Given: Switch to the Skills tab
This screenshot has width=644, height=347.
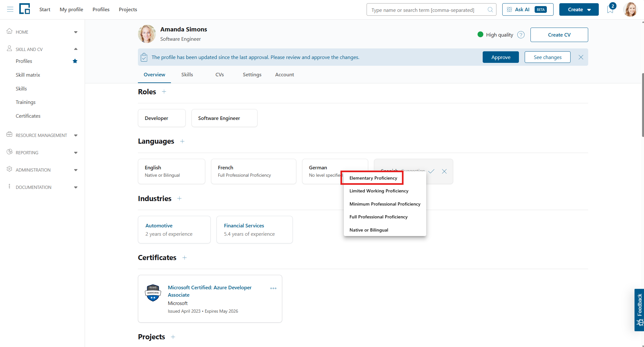Looking at the screenshot, I should click(x=187, y=74).
